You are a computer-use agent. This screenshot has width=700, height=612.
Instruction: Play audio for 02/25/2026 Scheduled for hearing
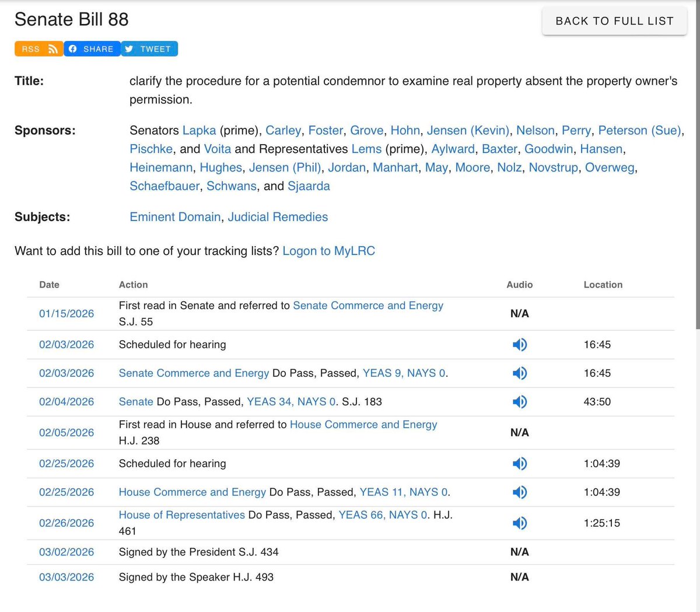pyautogui.click(x=519, y=464)
